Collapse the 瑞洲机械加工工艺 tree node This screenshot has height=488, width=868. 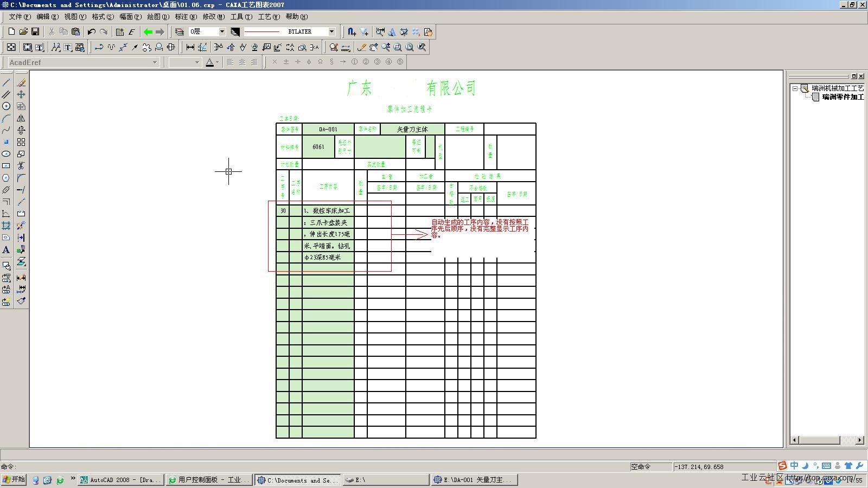(x=795, y=88)
